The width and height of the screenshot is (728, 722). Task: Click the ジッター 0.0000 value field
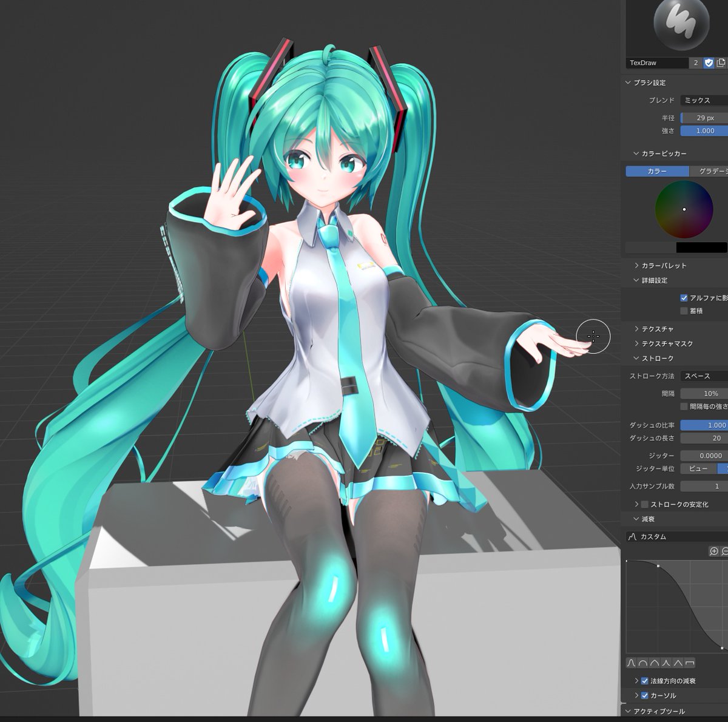[704, 456]
